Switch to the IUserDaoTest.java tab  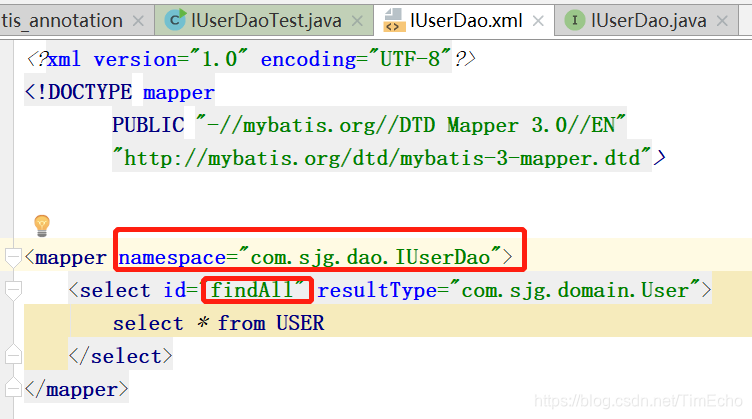263,21
